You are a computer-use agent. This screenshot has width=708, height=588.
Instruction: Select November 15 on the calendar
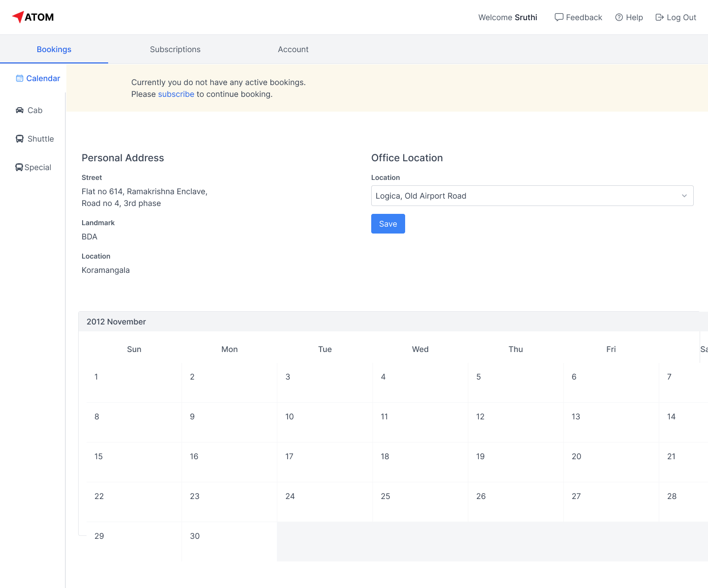tap(99, 456)
